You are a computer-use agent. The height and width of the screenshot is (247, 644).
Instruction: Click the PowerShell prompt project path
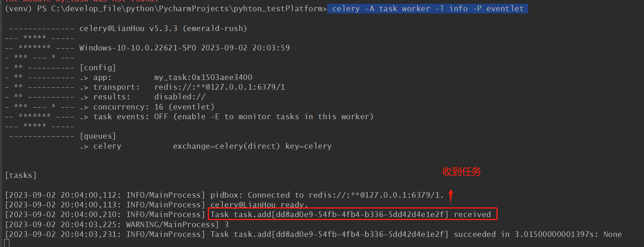(189, 9)
